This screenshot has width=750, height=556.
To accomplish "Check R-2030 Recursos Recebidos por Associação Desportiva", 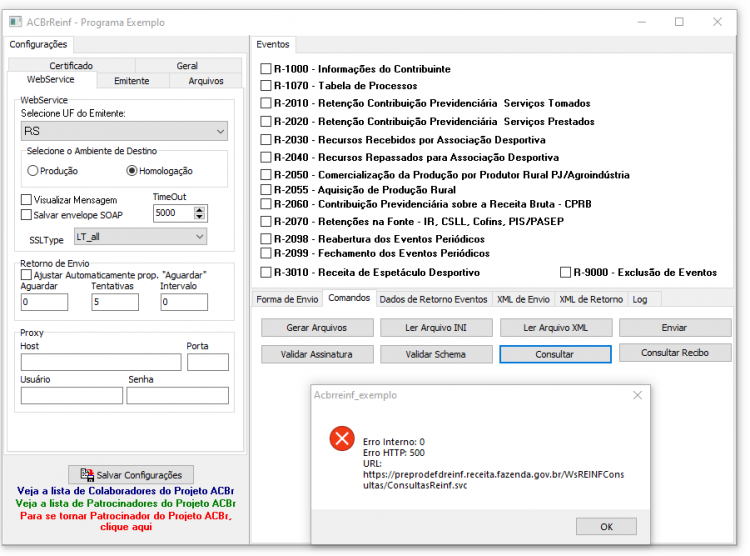I will coord(265,140).
